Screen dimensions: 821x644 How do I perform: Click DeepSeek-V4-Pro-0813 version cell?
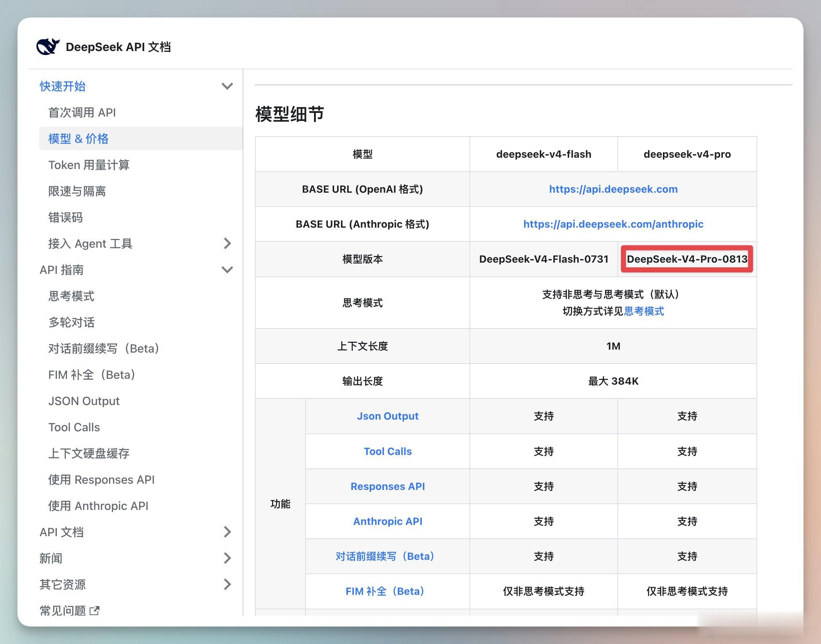click(687, 259)
